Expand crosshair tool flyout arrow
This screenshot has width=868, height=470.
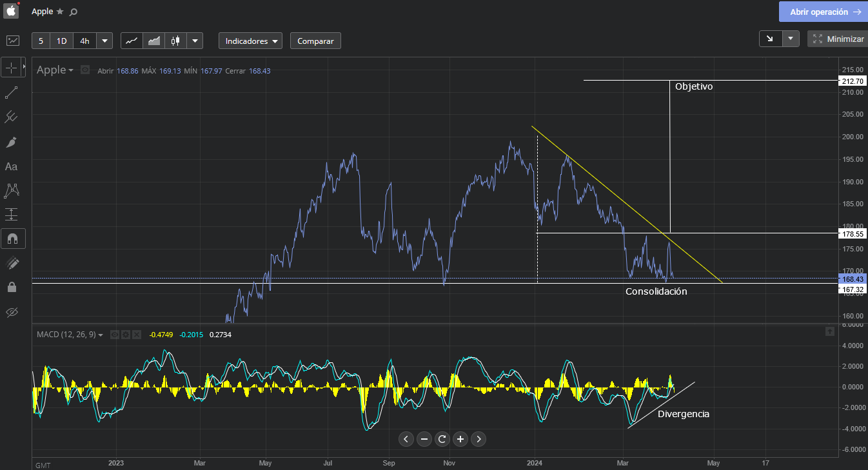[x=24, y=67]
